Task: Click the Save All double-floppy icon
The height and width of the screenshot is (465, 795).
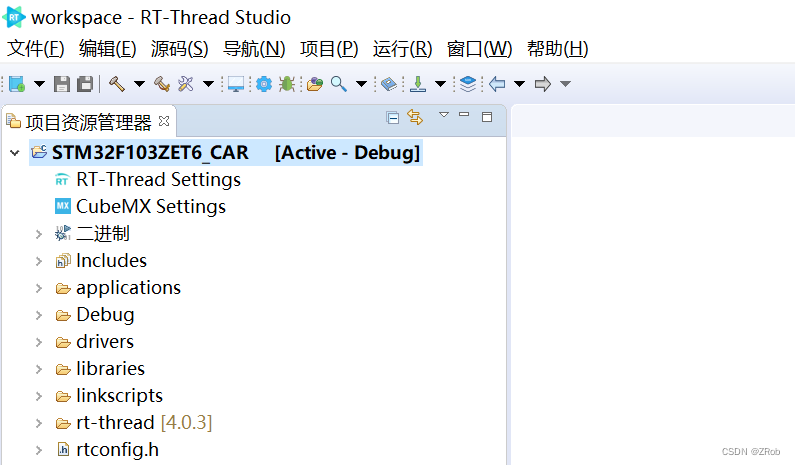Action: (x=85, y=84)
